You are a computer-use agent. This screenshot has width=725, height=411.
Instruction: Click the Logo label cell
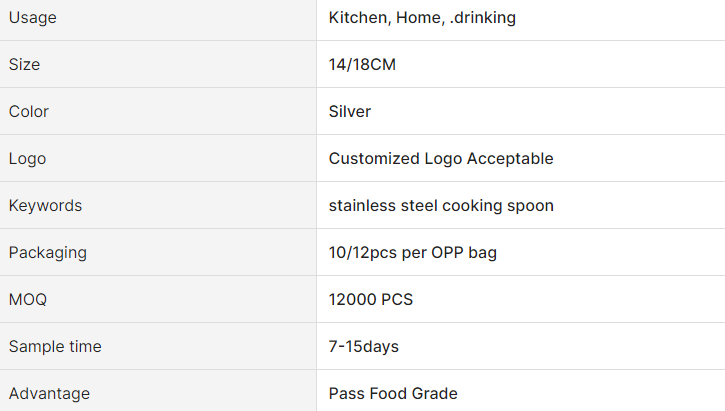click(x=27, y=159)
